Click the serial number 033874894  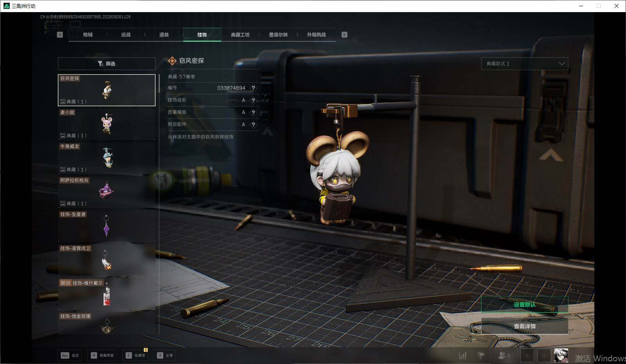[x=231, y=88]
